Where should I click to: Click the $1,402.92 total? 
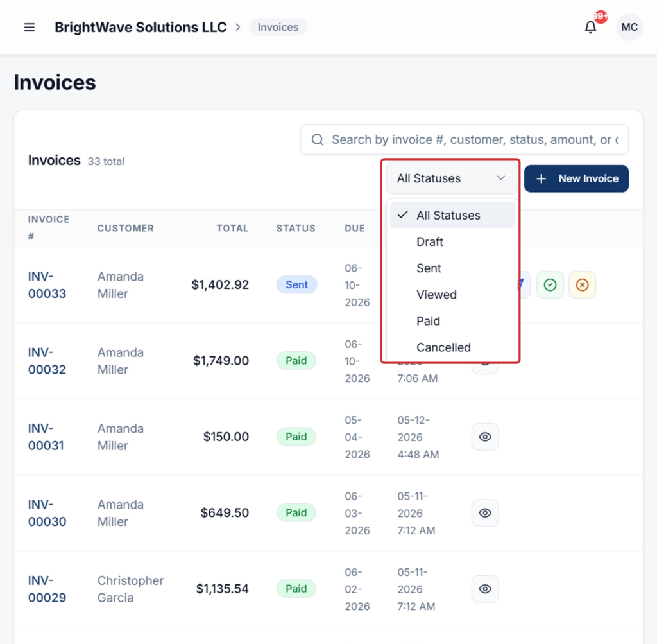point(220,284)
